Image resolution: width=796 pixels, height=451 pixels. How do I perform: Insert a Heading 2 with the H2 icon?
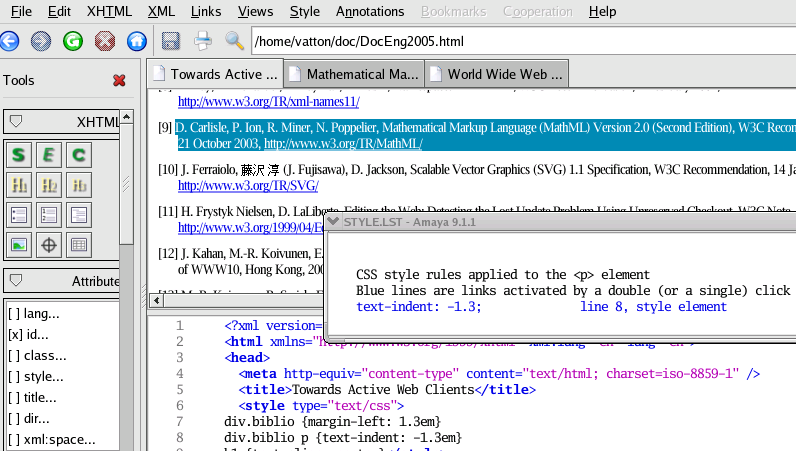pyautogui.click(x=49, y=185)
